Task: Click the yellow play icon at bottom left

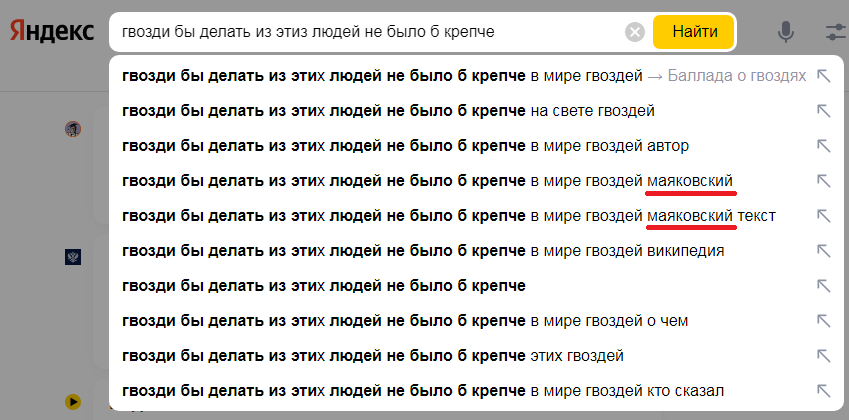Action: 73,402
